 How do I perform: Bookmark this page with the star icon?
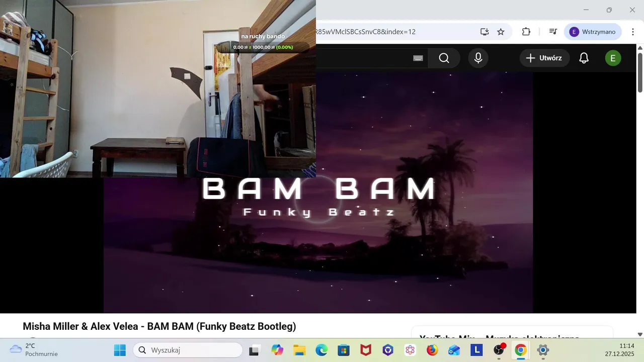tap(501, 32)
